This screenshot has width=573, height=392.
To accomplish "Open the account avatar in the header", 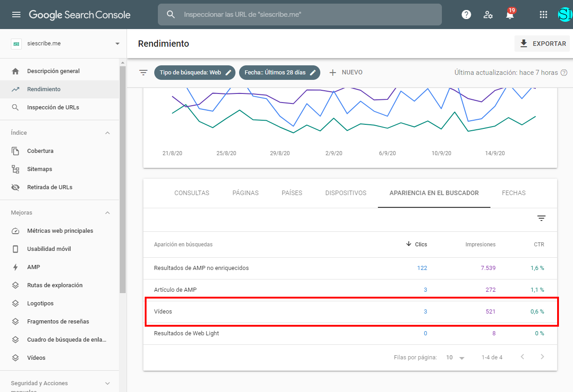I will tap(565, 15).
